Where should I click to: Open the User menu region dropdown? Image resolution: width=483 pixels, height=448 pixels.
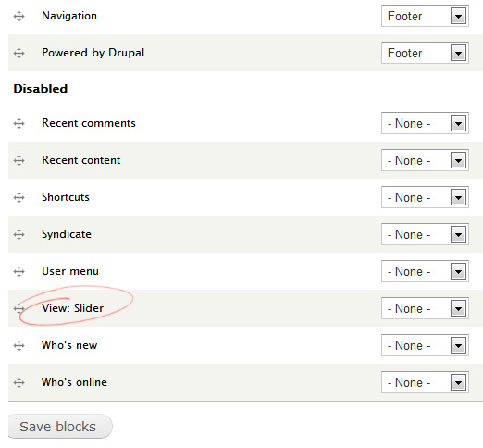pyautogui.click(x=425, y=271)
